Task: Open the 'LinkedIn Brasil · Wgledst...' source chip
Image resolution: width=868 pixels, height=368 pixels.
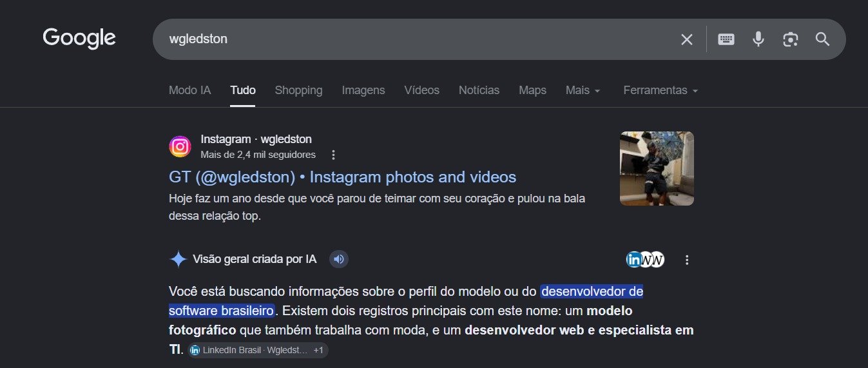Action: click(x=258, y=350)
